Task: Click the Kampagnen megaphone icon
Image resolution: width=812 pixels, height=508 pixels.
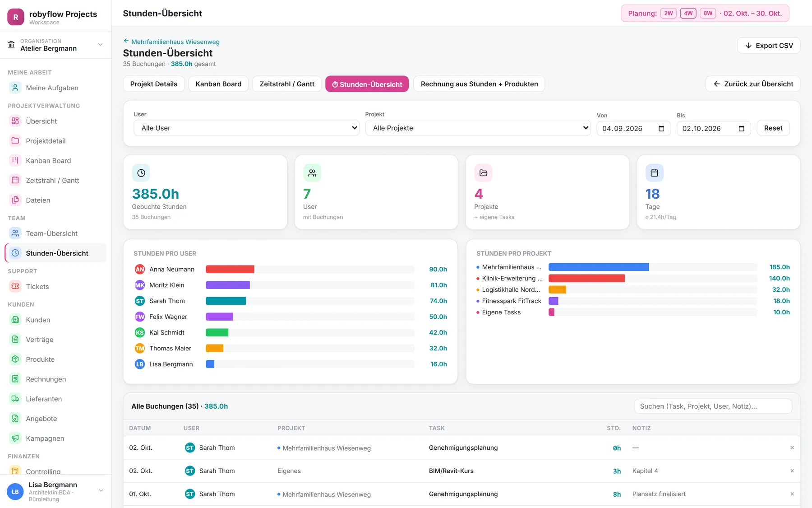Action: coord(15,438)
